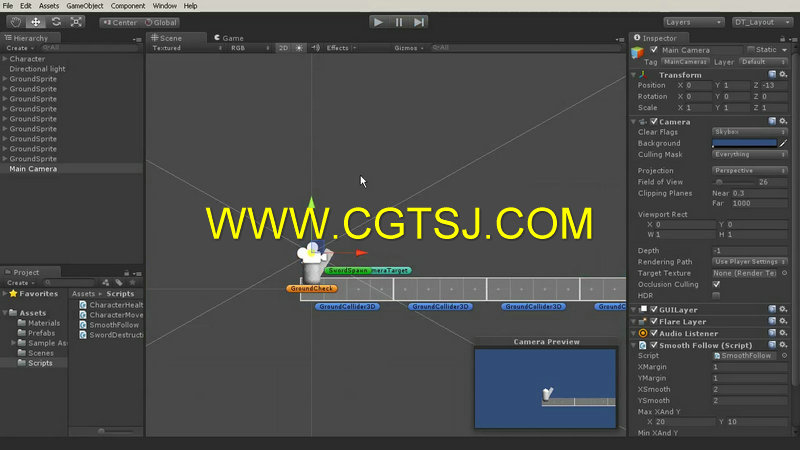Click Target Texture object picker circle
The height and width of the screenshot is (450, 800).
pos(784,273)
